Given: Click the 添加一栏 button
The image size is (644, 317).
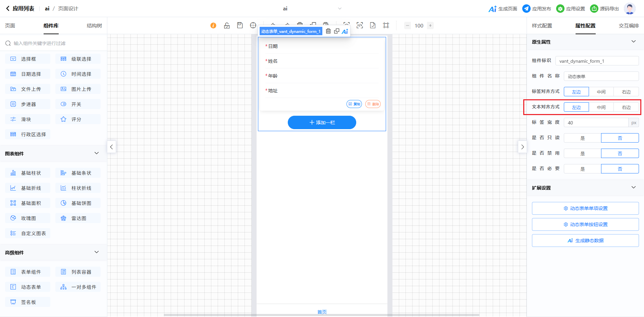Looking at the screenshot, I should pyautogui.click(x=322, y=122).
